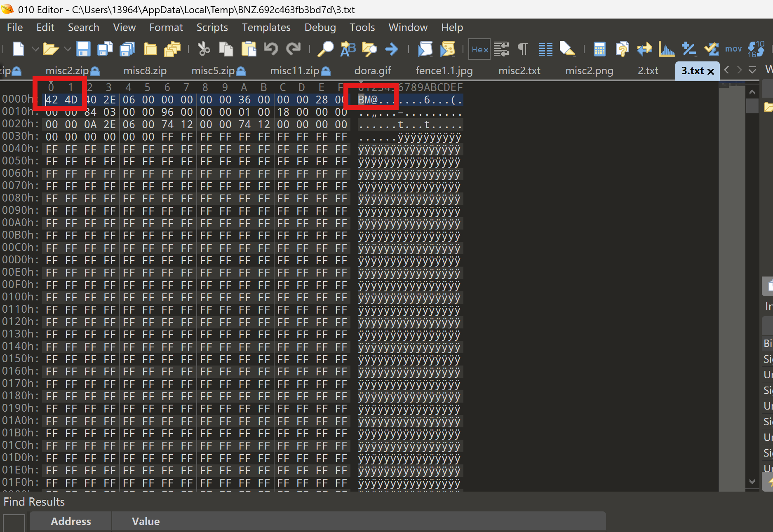Save the current file
The width and height of the screenshot is (773, 532).
pyautogui.click(x=83, y=49)
